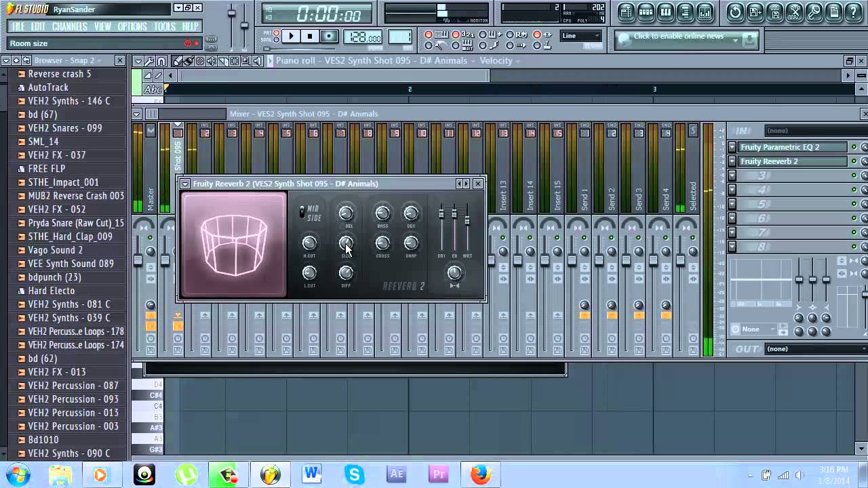868x488 pixels.
Task: Toggle the Mid/Side switch in Reeverb
Action: 302,212
